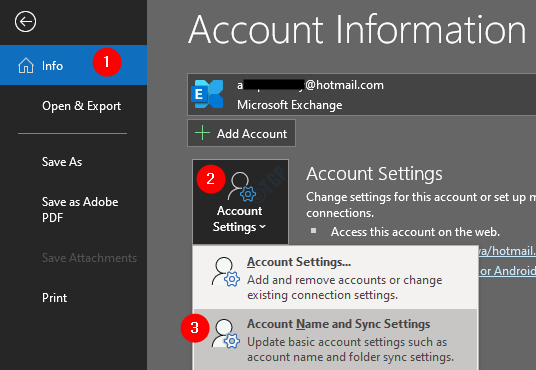This screenshot has height=370, width=536.
Task: Choose Save as Adobe PDF
Action: click(80, 210)
